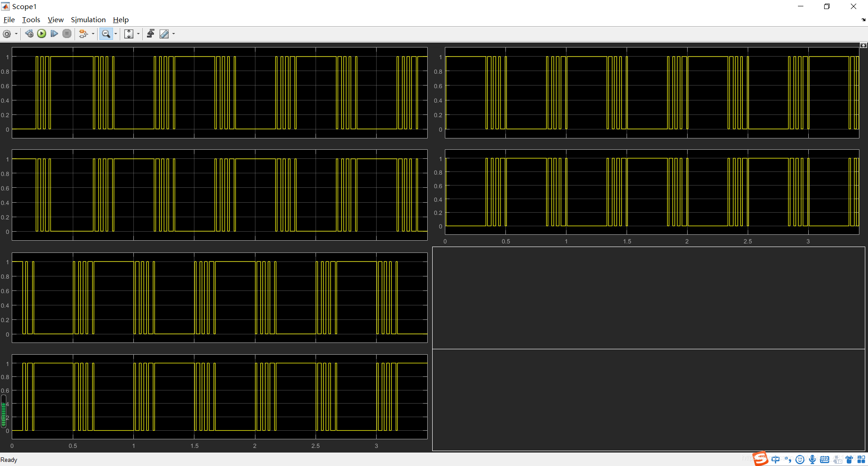Viewport: 868px width, 466px height.
Task: Open the scope Configuration Properties gear
Action: tap(7, 34)
